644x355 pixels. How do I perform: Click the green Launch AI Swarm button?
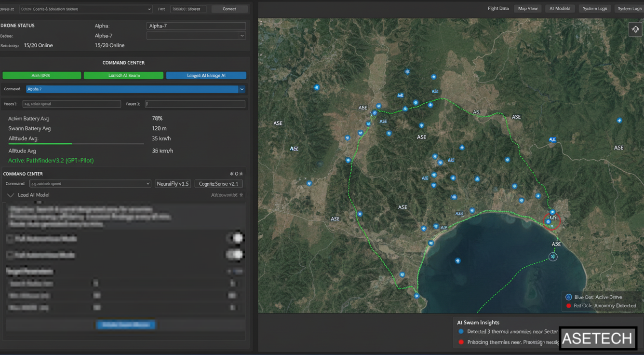tap(123, 76)
